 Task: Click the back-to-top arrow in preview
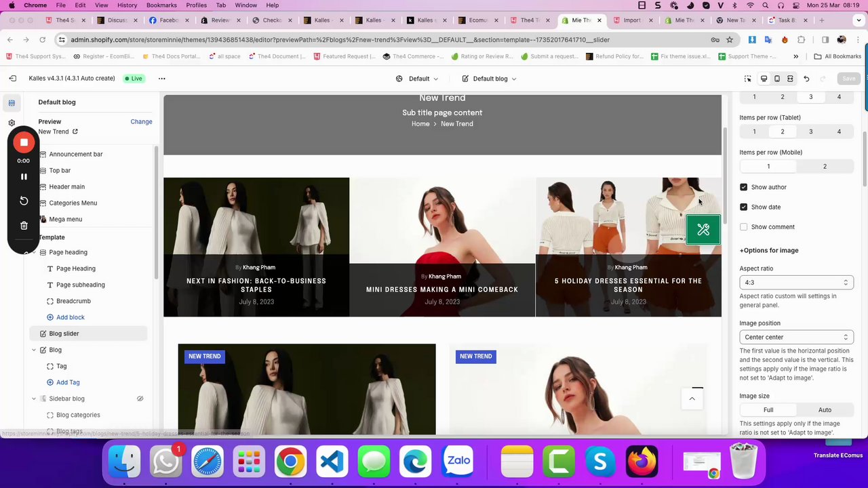point(692,399)
